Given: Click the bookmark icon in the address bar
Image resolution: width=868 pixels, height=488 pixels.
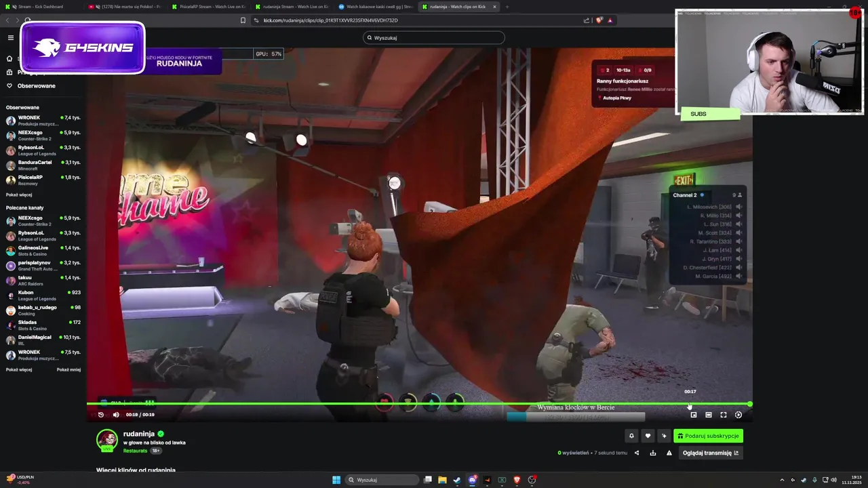Looking at the screenshot, I should [243, 20].
